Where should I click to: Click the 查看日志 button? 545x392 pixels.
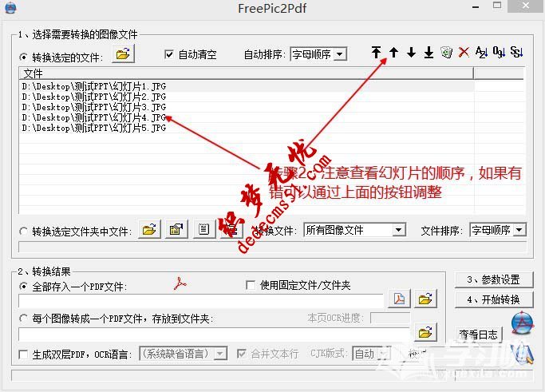click(x=478, y=335)
